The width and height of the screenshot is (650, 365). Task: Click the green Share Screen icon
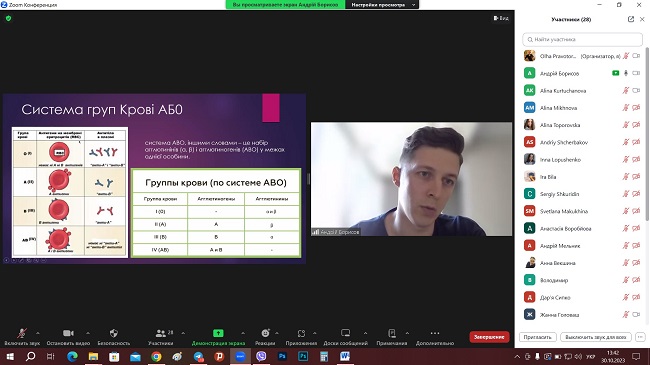218,333
